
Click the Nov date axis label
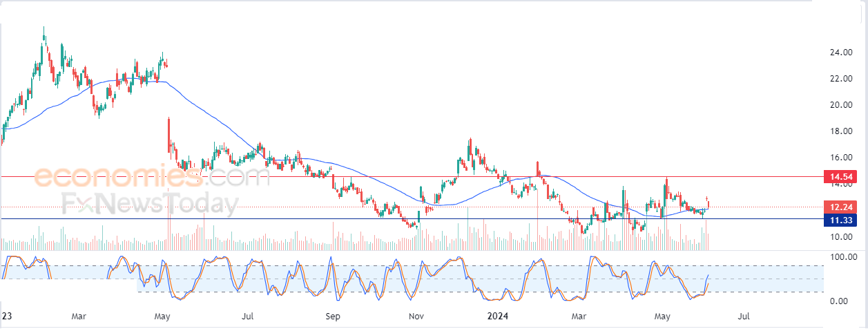(x=416, y=317)
